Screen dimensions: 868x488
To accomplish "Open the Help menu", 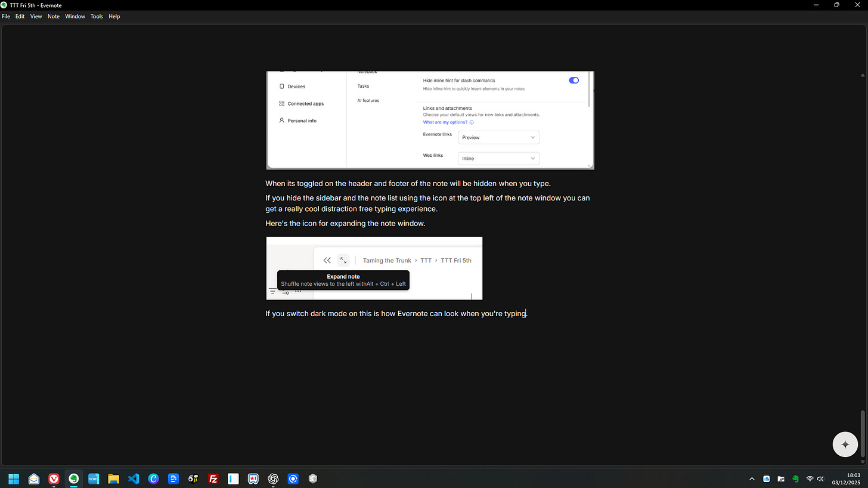I will coord(114,16).
